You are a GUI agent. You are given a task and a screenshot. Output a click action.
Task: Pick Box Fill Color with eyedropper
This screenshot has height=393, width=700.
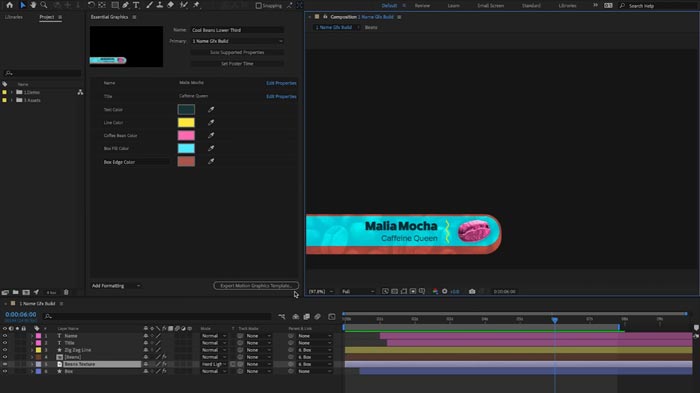211,148
